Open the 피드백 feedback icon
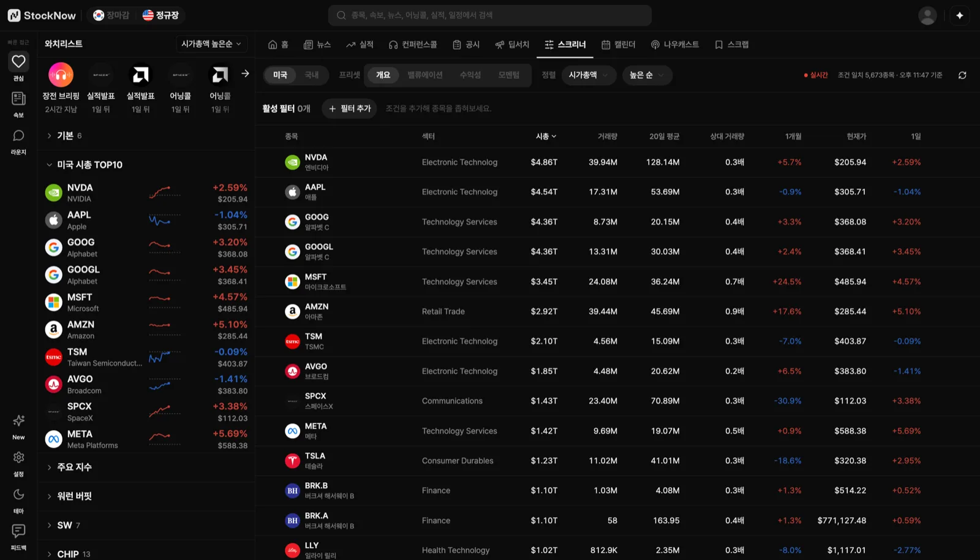 tap(18, 531)
